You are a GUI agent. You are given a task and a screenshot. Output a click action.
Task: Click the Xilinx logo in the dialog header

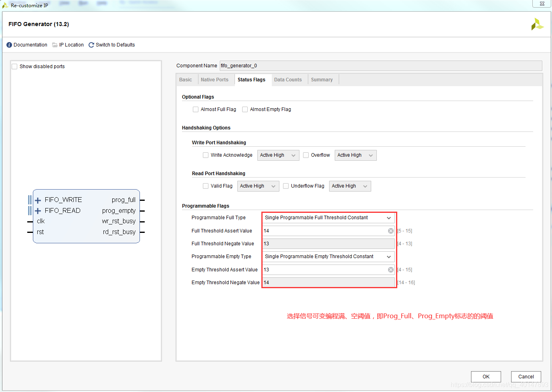click(x=537, y=24)
